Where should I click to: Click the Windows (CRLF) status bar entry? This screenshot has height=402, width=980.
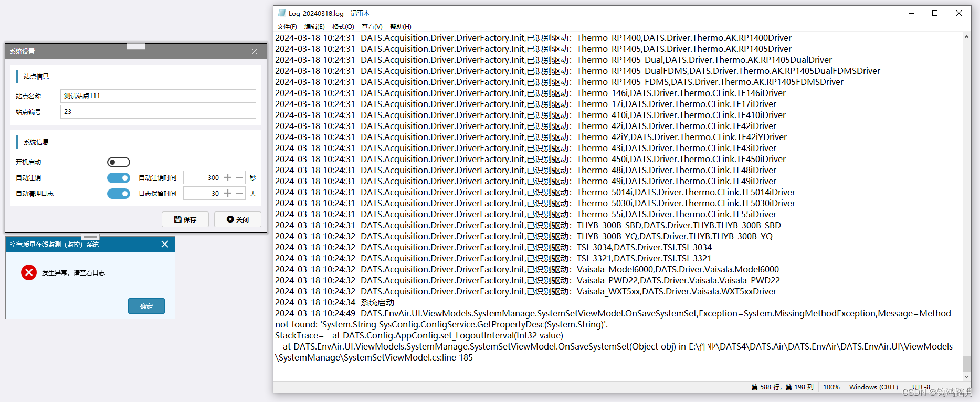(x=873, y=387)
